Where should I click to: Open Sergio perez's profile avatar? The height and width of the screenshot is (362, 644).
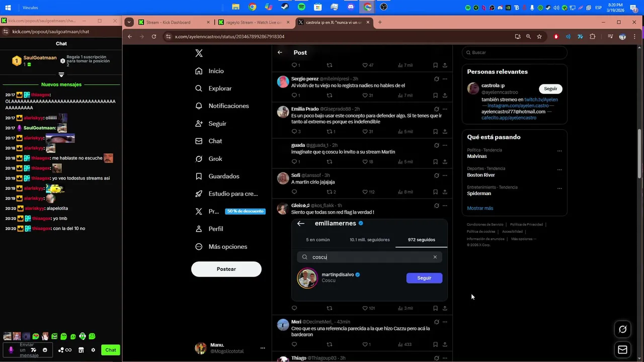(x=283, y=82)
